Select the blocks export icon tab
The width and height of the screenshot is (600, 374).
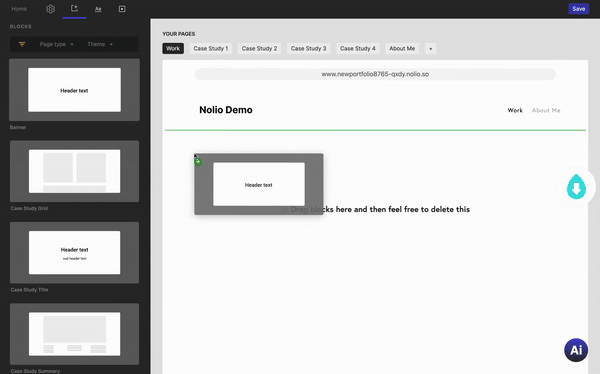coord(74,8)
